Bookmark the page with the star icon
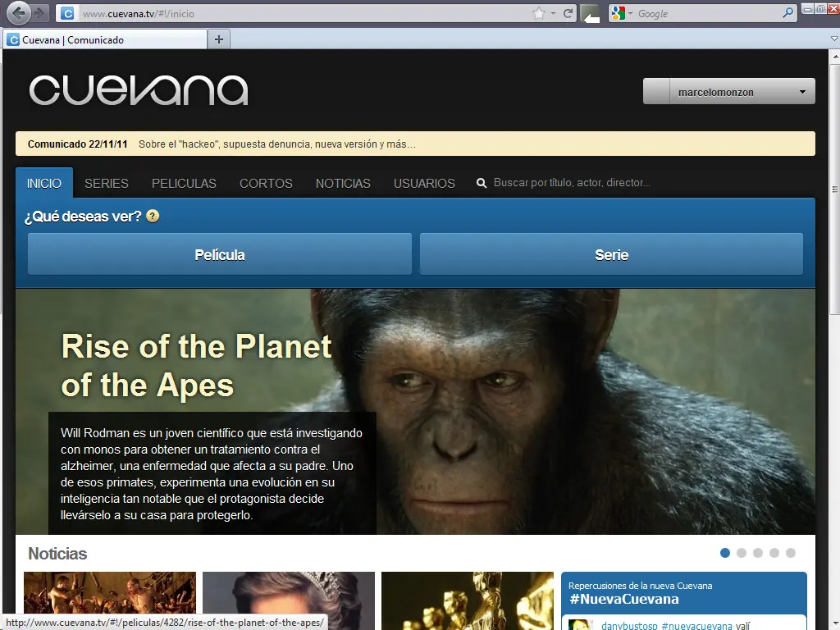This screenshot has width=840, height=630. [539, 13]
